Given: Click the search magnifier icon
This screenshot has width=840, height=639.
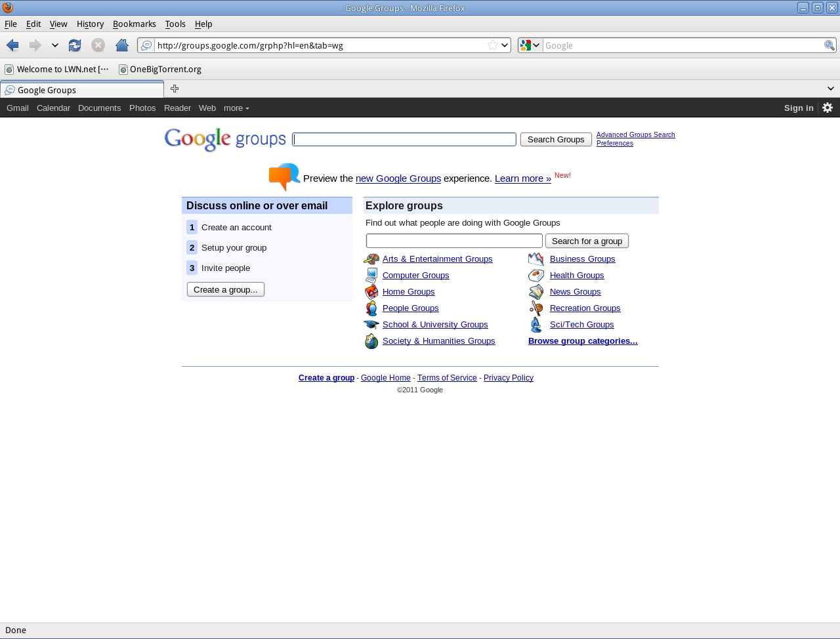Looking at the screenshot, I should (x=829, y=45).
